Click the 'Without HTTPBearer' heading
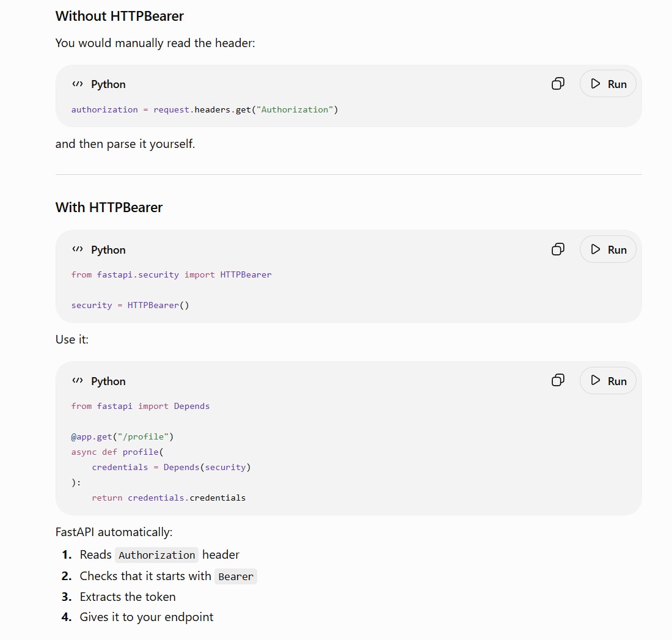672x640 pixels. [120, 16]
